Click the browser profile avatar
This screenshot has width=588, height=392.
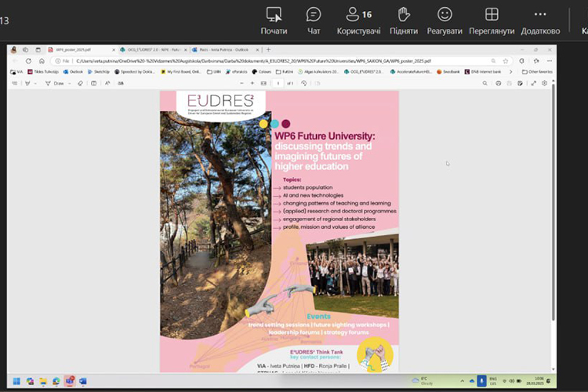click(14, 49)
